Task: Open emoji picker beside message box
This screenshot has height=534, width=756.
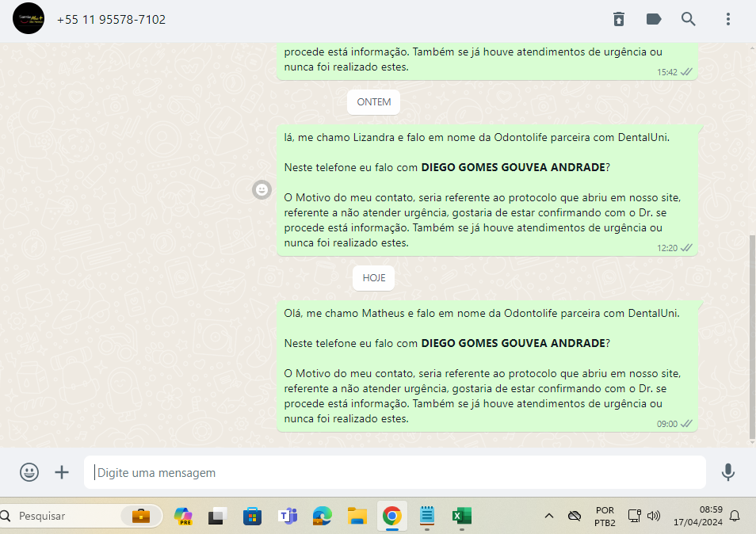Action: [x=29, y=472]
